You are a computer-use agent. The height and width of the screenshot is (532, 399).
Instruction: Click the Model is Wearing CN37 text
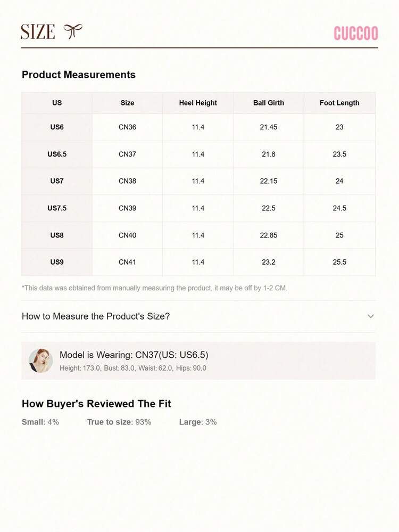coord(134,355)
